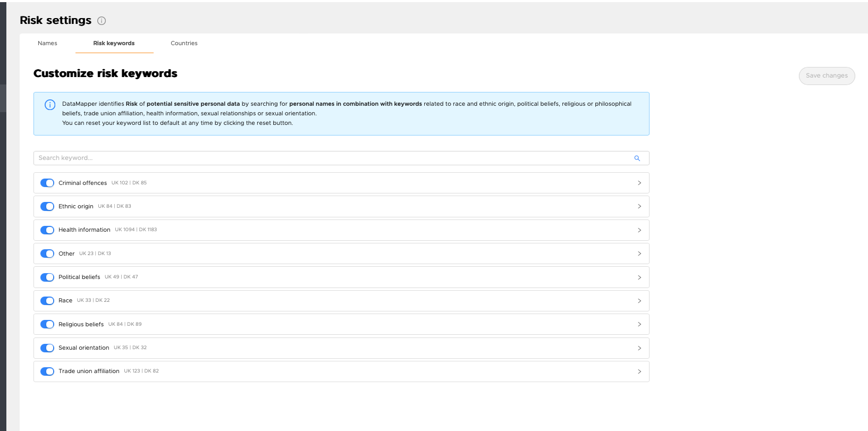Switch off Trade union affiliation toggle
The height and width of the screenshot is (431, 868).
point(47,371)
